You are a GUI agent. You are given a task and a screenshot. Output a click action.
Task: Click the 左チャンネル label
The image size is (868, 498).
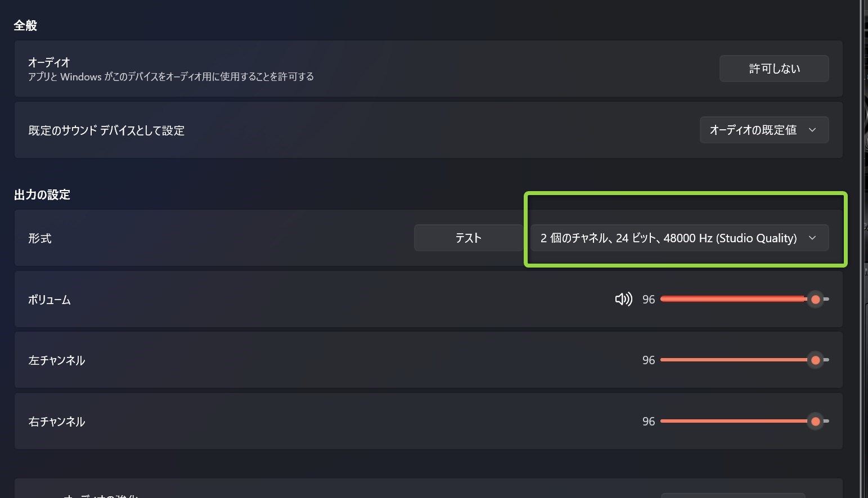pyautogui.click(x=57, y=360)
